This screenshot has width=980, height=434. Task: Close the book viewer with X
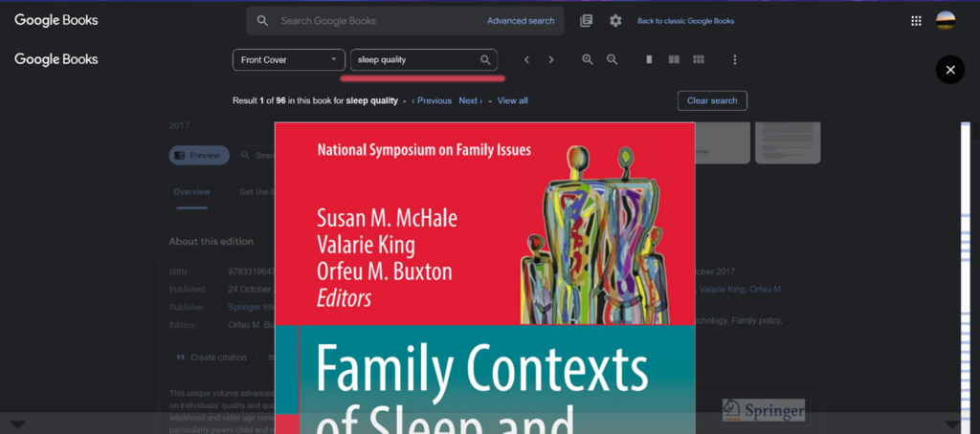[x=950, y=70]
